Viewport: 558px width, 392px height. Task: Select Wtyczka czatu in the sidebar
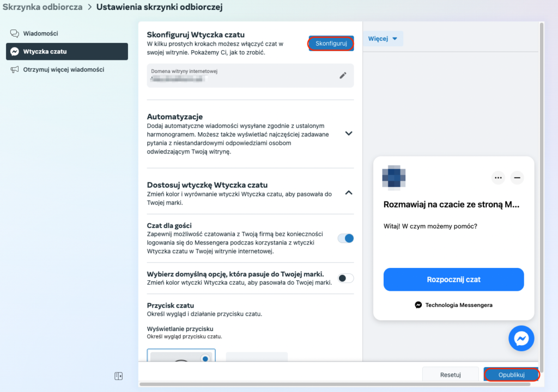tap(67, 52)
